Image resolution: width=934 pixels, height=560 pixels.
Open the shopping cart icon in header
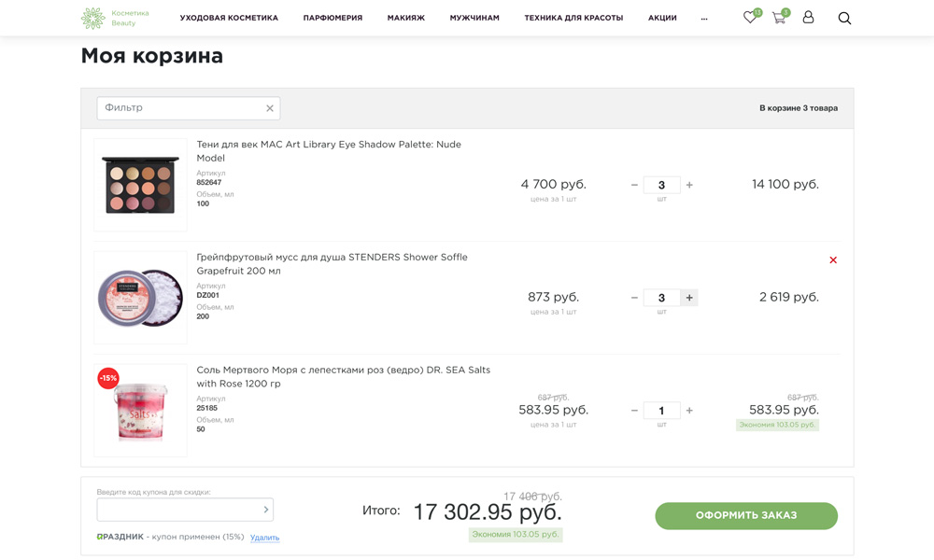pyautogui.click(x=779, y=18)
